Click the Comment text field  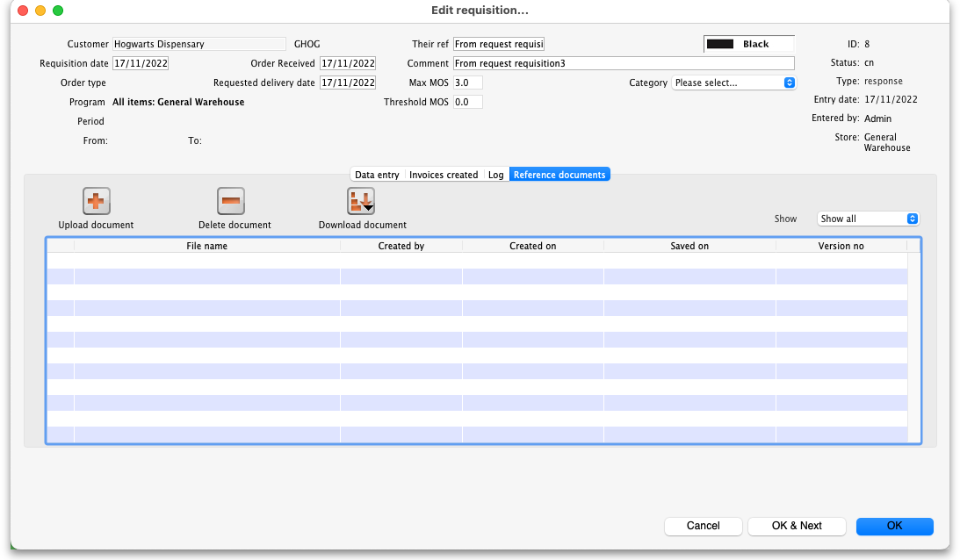point(623,63)
